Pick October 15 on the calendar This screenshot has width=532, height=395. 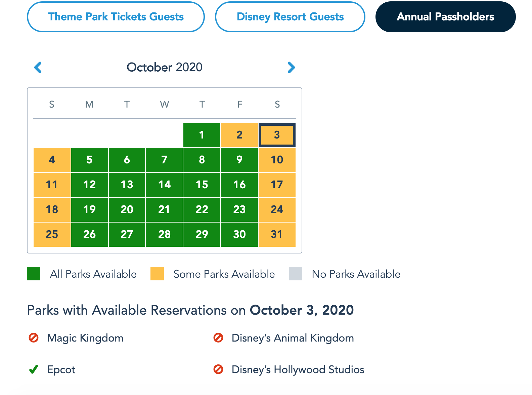[202, 185]
